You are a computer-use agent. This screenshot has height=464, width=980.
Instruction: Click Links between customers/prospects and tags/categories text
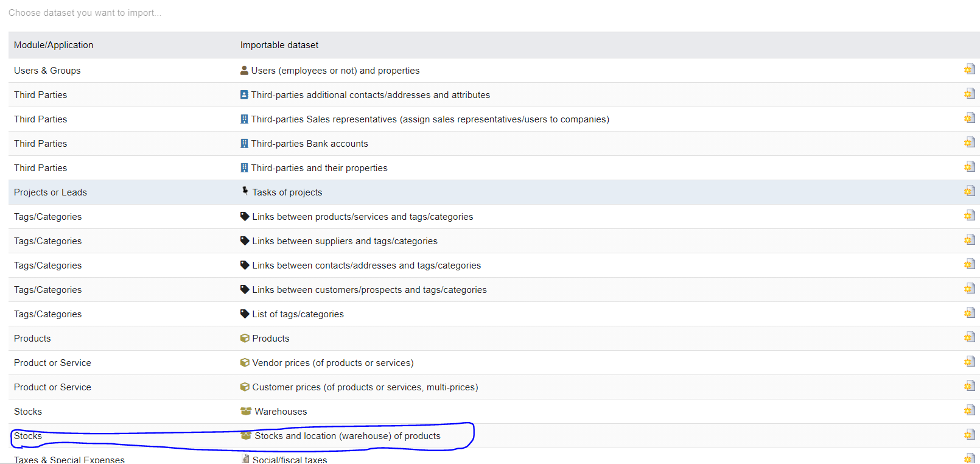point(369,290)
